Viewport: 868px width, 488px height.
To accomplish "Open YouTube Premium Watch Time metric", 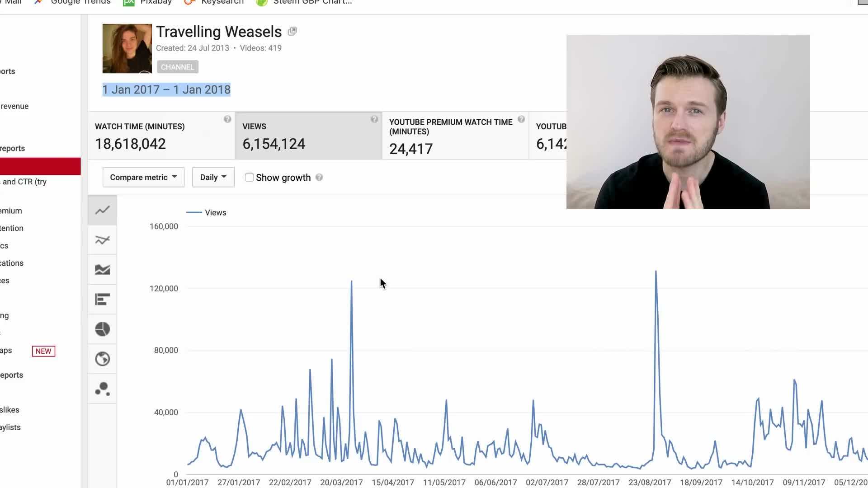I will (x=455, y=136).
